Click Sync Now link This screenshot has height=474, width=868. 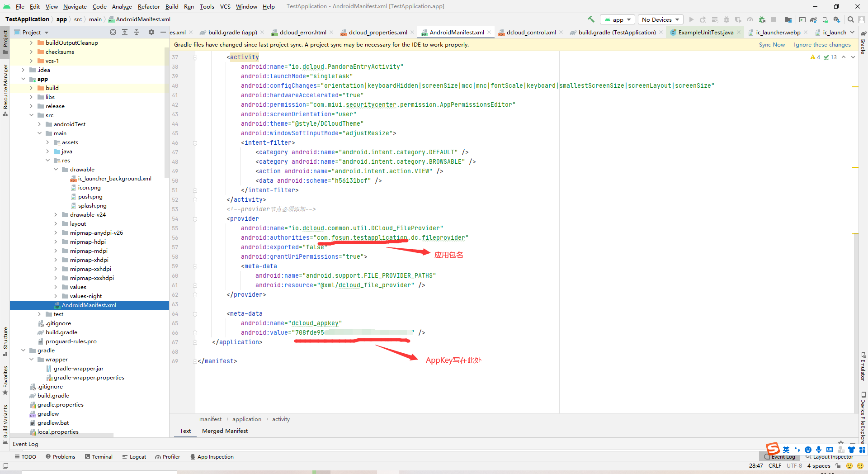click(772, 45)
